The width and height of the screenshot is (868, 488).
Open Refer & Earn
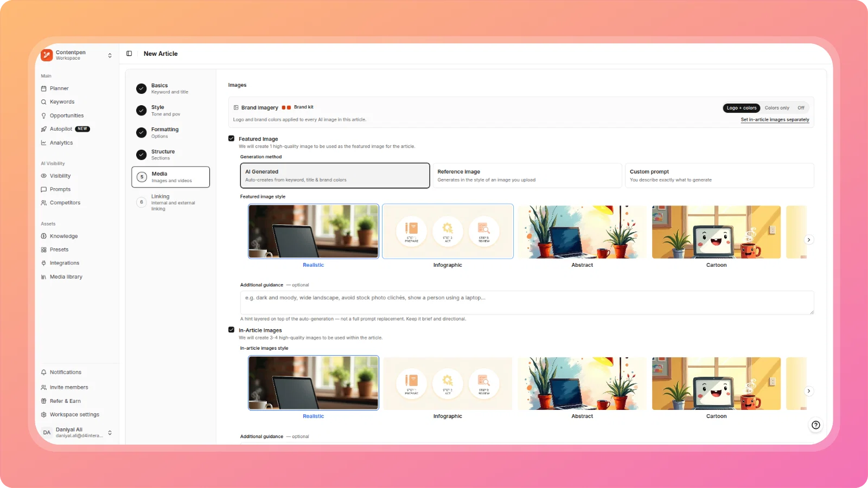(x=65, y=401)
